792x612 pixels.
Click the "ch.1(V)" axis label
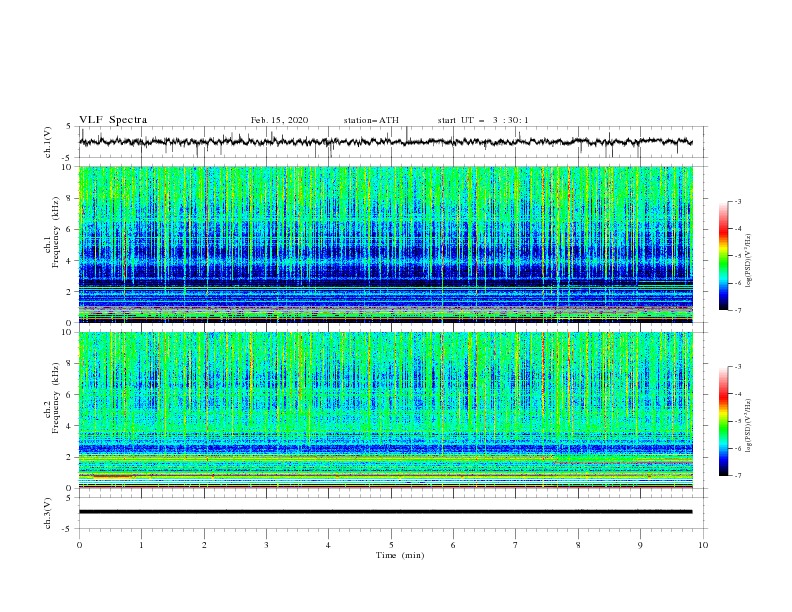coord(48,142)
